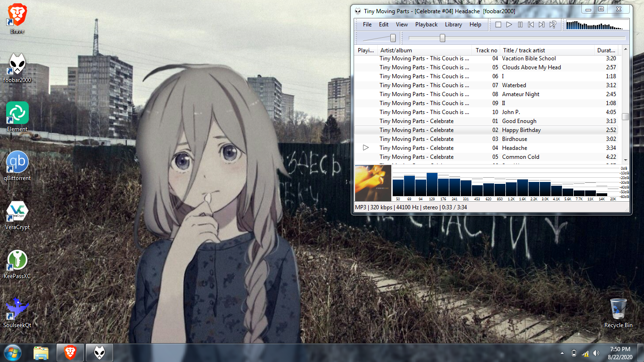Pause the current track
The height and width of the screenshot is (362, 644).
click(520, 25)
